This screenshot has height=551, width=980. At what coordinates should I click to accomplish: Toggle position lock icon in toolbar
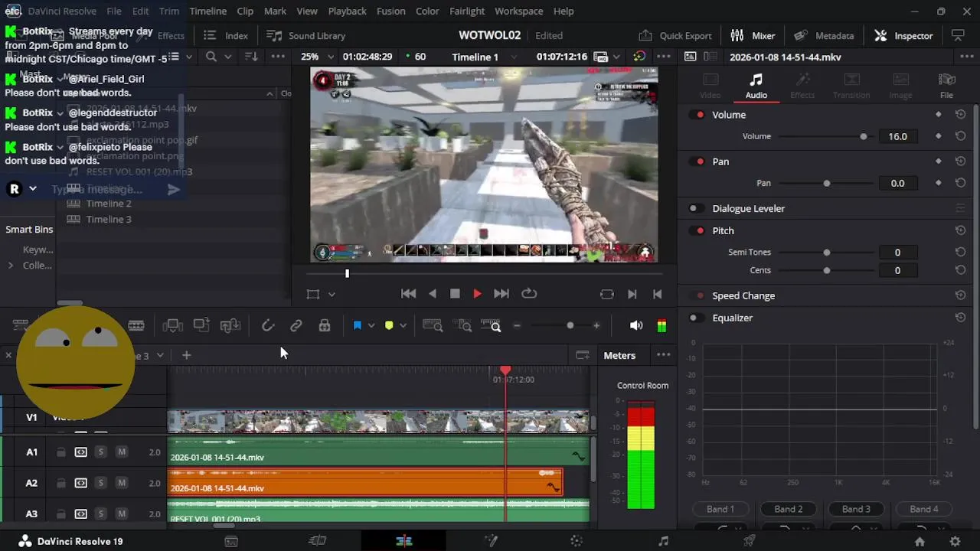[325, 326]
